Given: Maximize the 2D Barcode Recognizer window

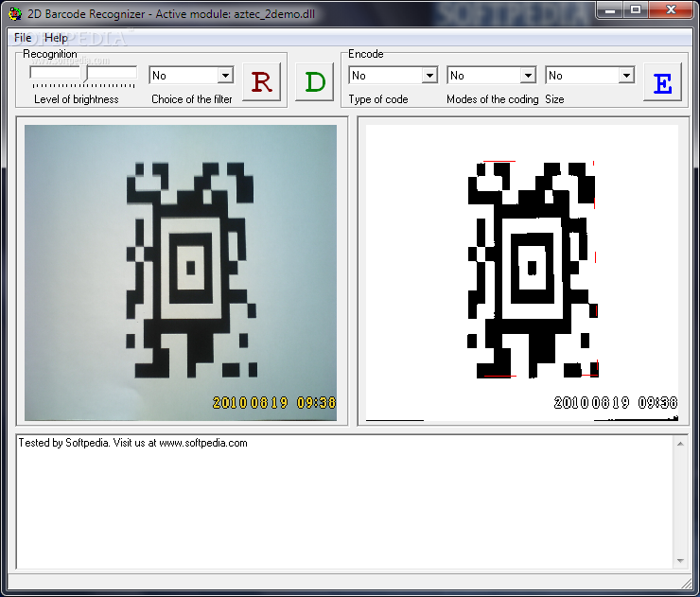Looking at the screenshot, I should (x=636, y=9).
